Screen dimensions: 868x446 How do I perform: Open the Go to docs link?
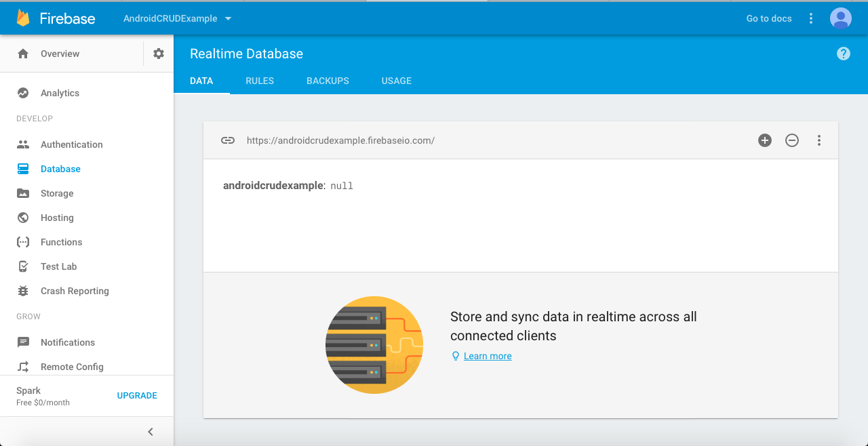(769, 18)
